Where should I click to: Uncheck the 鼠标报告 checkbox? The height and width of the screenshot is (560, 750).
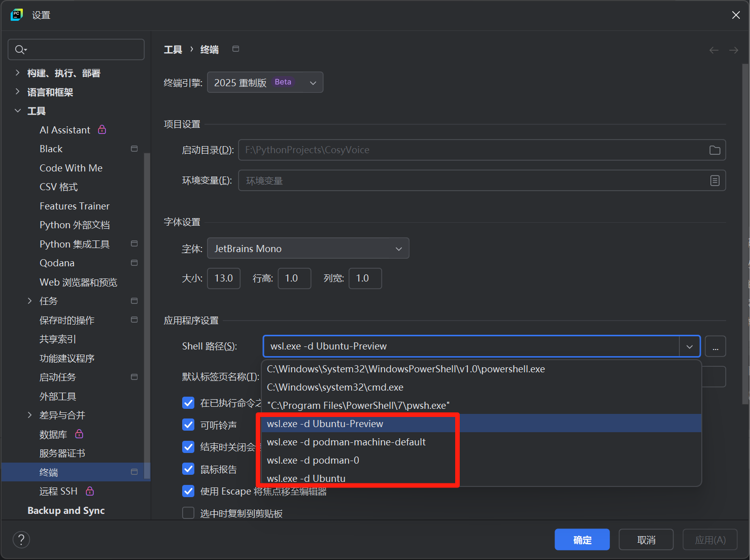click(x=188, y=469)
